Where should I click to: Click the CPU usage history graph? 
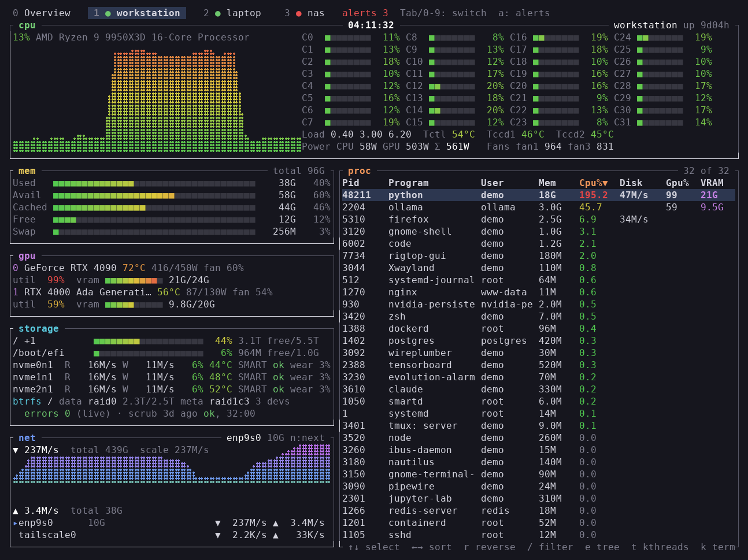coord(157,101)
